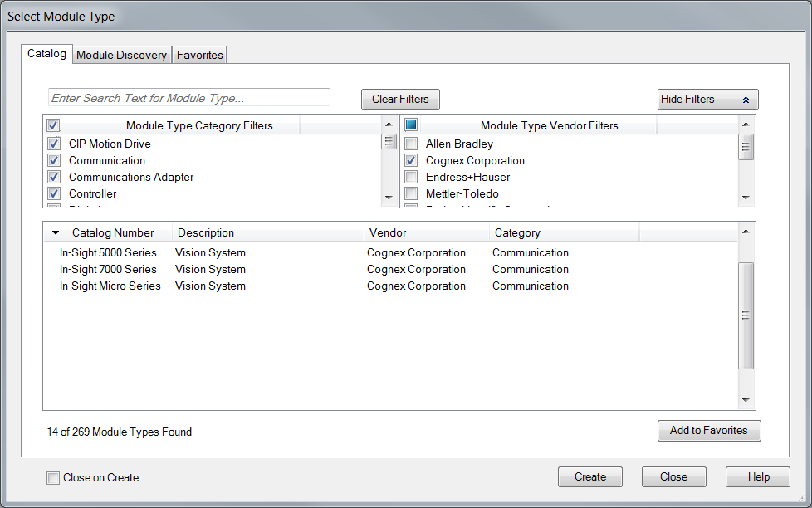Uncheck the CIP Motion Drive category filter
Screen dimensions: 812x508
click(54, 144)
